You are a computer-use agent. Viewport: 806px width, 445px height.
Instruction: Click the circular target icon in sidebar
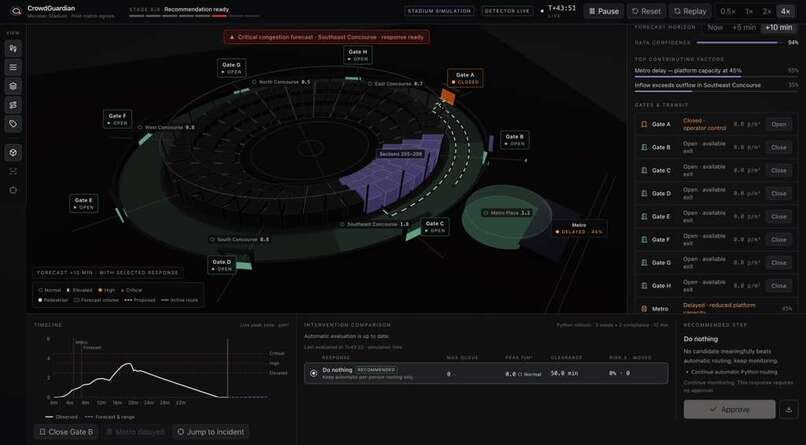(x=13, y=153)
